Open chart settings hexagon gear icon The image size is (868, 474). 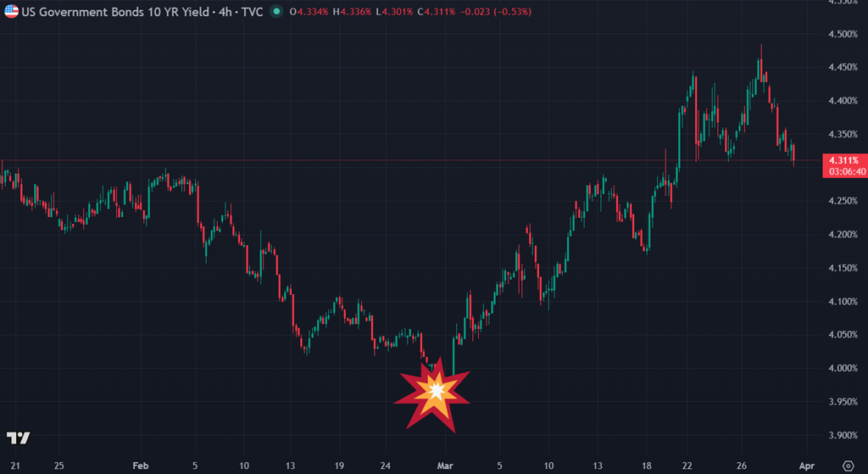pos(849,466)
